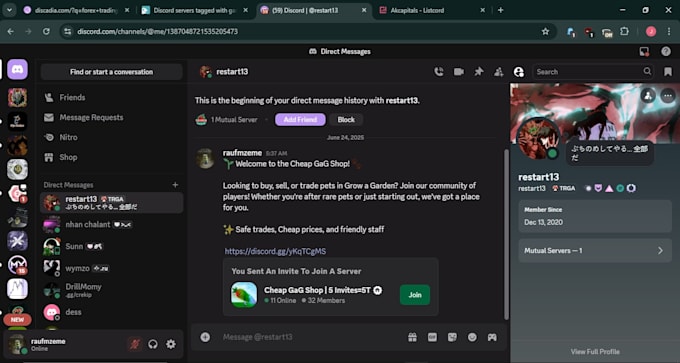This screenshot has height=363, width=680.
Task: Open the Sunn conversation
Action: (x=112, y=246)
